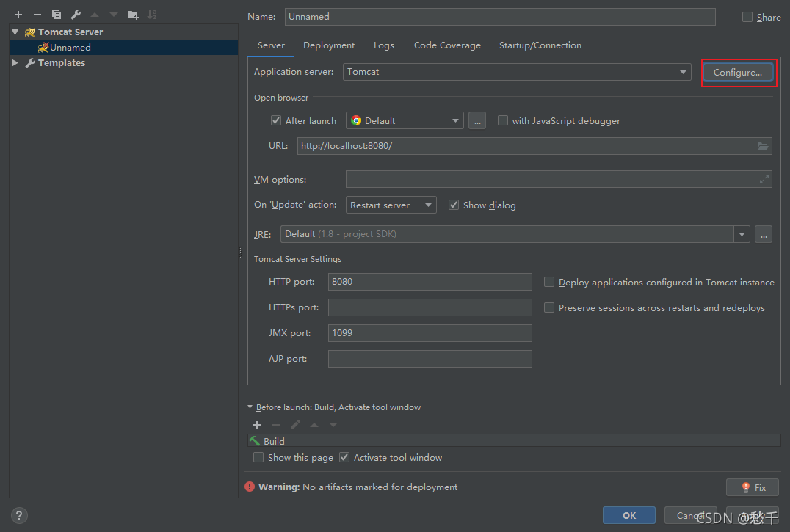The width and height of the screenshot is (790, 532).
Task: Open JRE dropdown arrow
Action: tap(742, 234)
